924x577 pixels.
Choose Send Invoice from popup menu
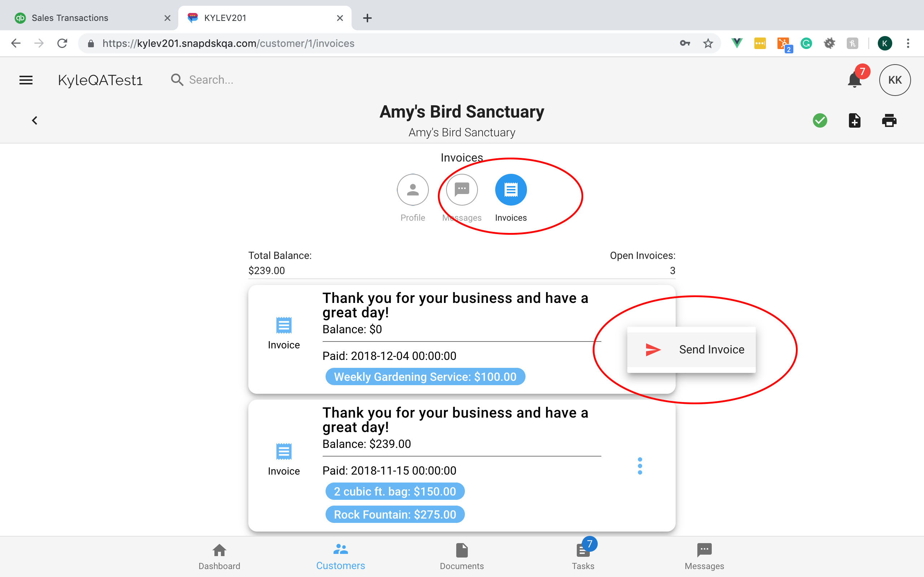point(691,349)
